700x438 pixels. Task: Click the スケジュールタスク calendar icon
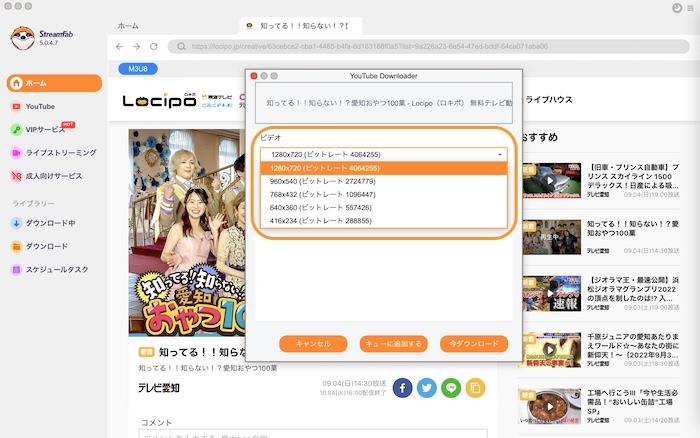(16, 269)
